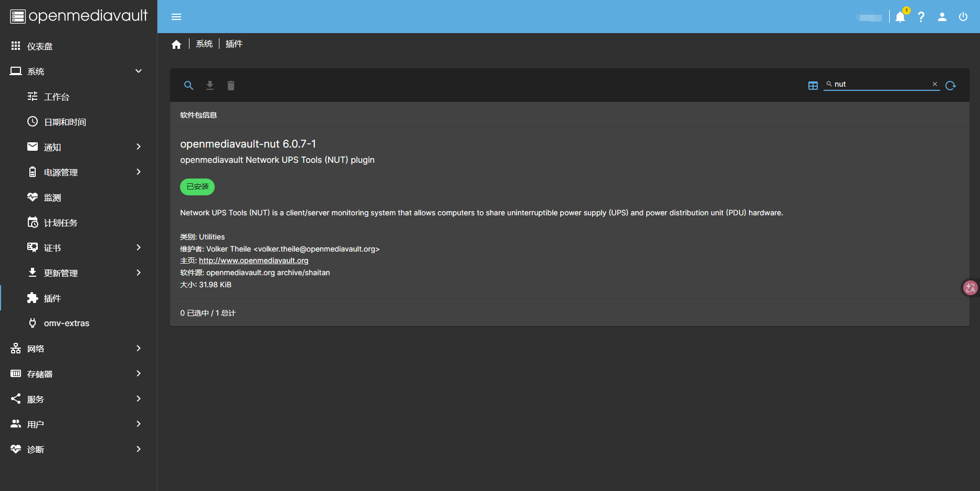Click the 日期和时间 clock icon

tap(33, 121)
